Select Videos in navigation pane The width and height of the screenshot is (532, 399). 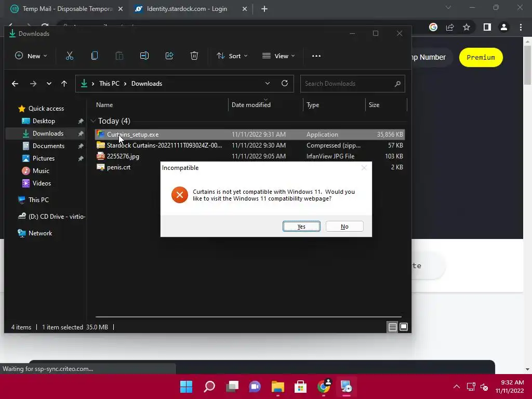point(42,183)
